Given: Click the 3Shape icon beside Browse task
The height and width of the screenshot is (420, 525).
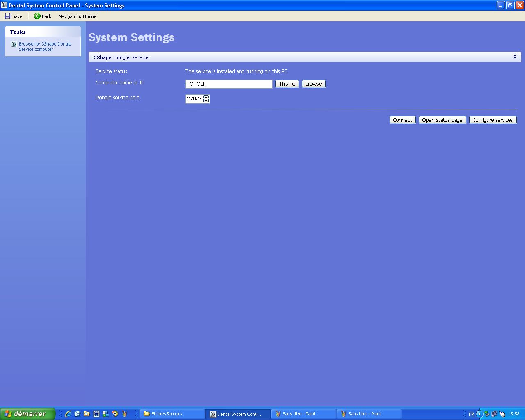Looking at the screenshot, I should click(14, 44).
